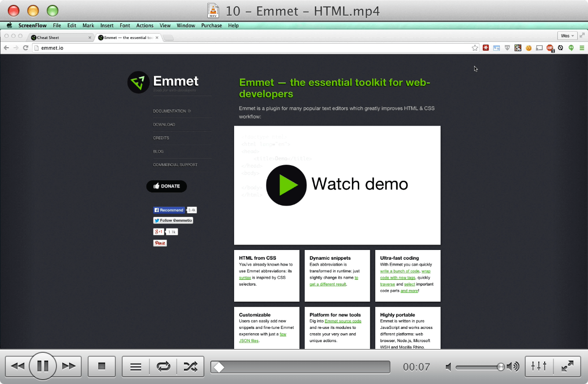Image resolution: width=588 pixels, height=384 pixels.
Task: Click the AdBlock Plus extension icon
Action: 550,48
